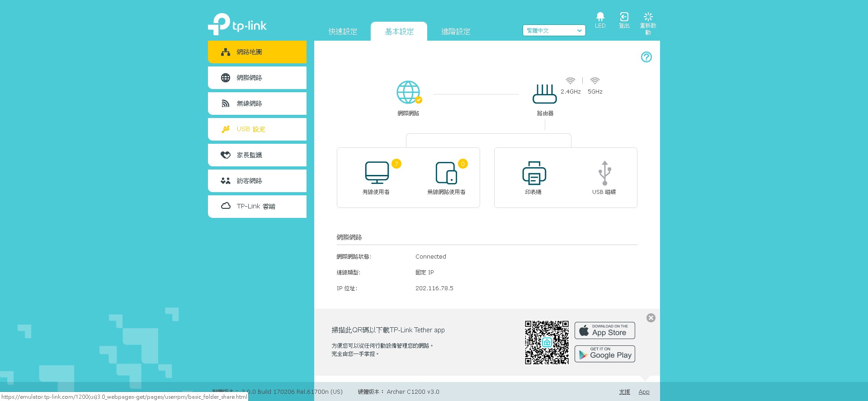Click the 5GHz label

point(595,92)
